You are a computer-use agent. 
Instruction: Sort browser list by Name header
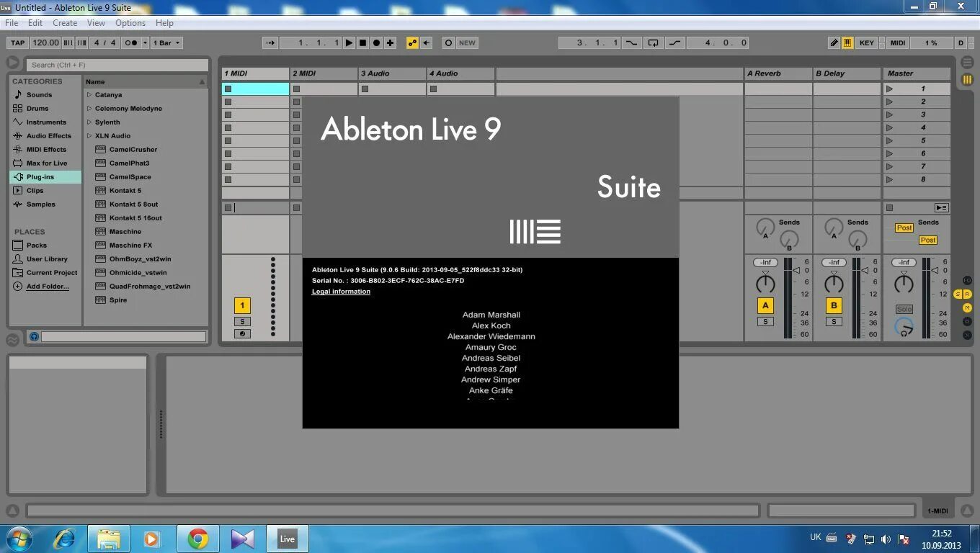146,81
